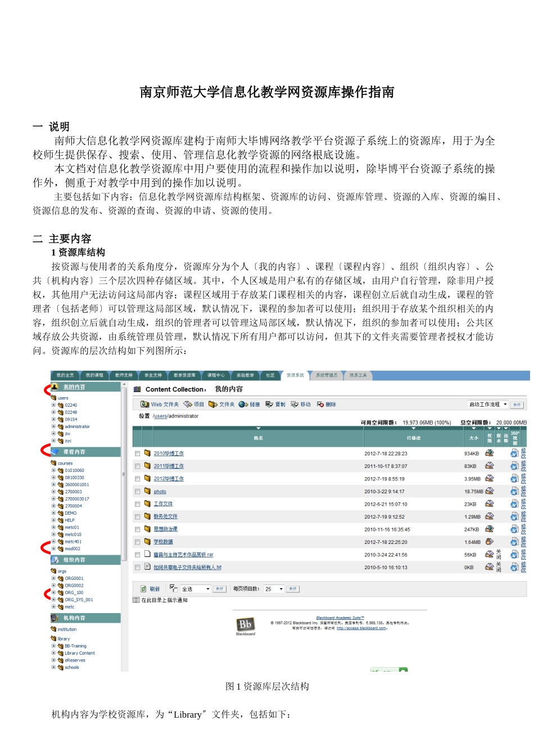Open the permissions icon in the 2010毕博工作 row

(490, 453)
